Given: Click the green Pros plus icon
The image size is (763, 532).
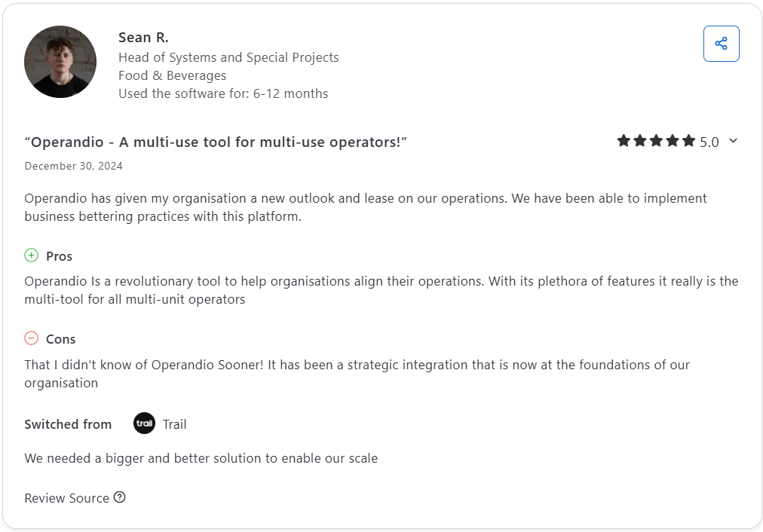Looking at the screenshot, I should [31, 255].
